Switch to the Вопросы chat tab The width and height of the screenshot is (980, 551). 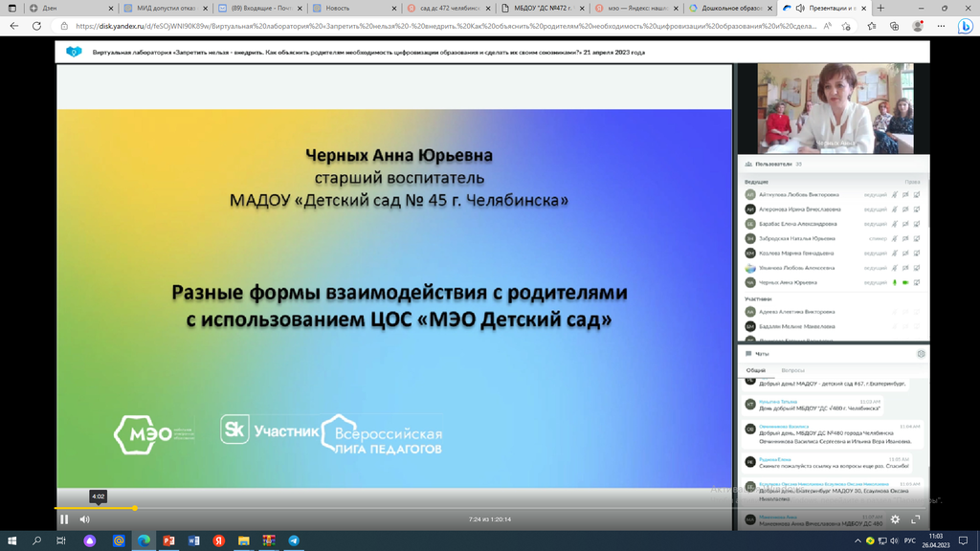coord(793,370)
